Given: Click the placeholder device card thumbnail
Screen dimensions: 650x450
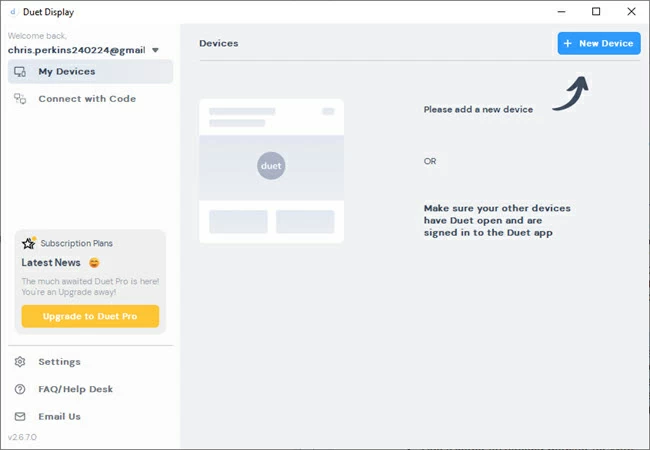Looking at the screenshot, I should 272,171.
